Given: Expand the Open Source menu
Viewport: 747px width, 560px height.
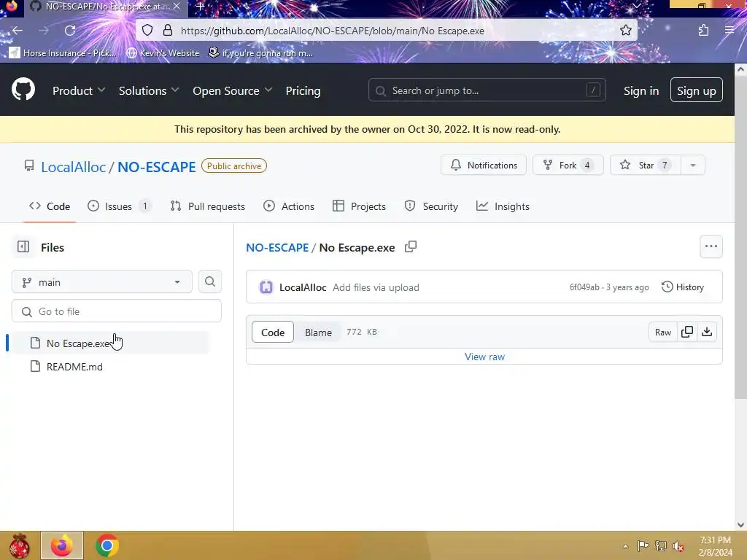Looking at the screenshot, I should pyautogui.click(x=232, y=90).
